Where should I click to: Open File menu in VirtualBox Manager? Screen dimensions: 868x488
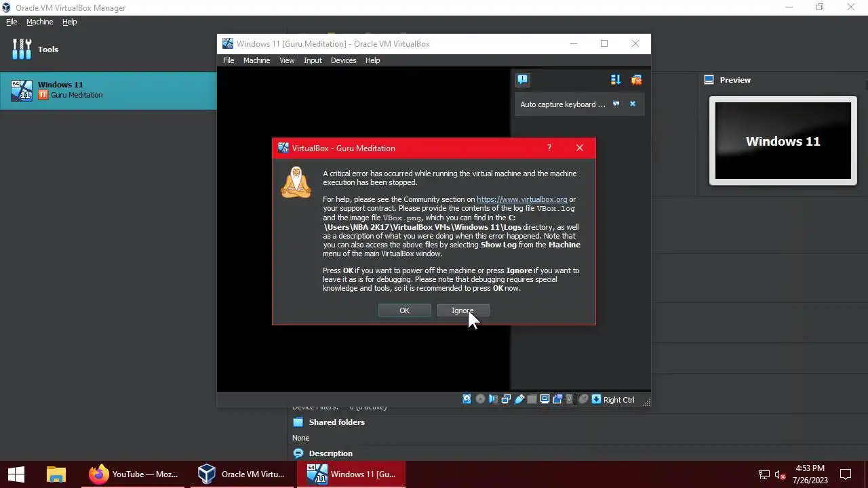point(12,22)
